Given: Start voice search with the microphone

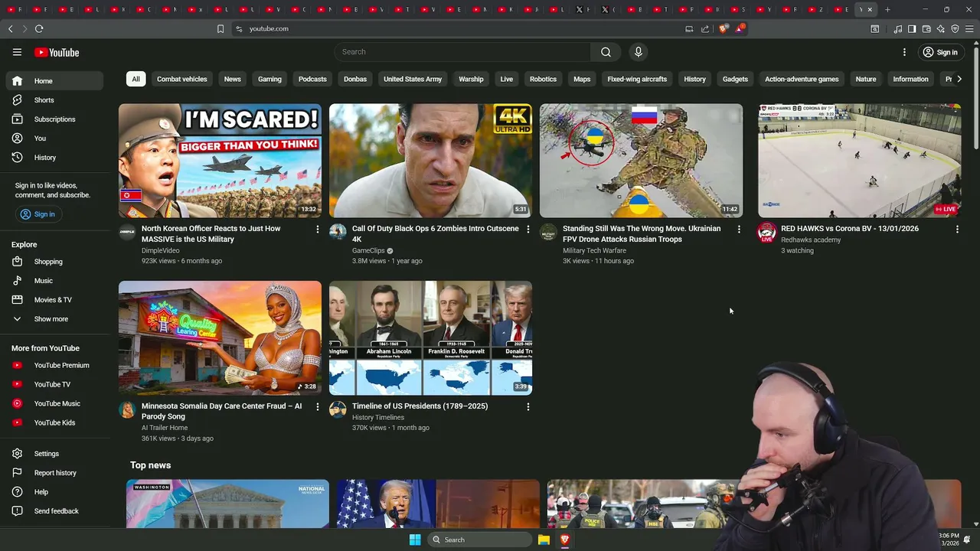Looking at the screenshot, I should pos(638,52).
